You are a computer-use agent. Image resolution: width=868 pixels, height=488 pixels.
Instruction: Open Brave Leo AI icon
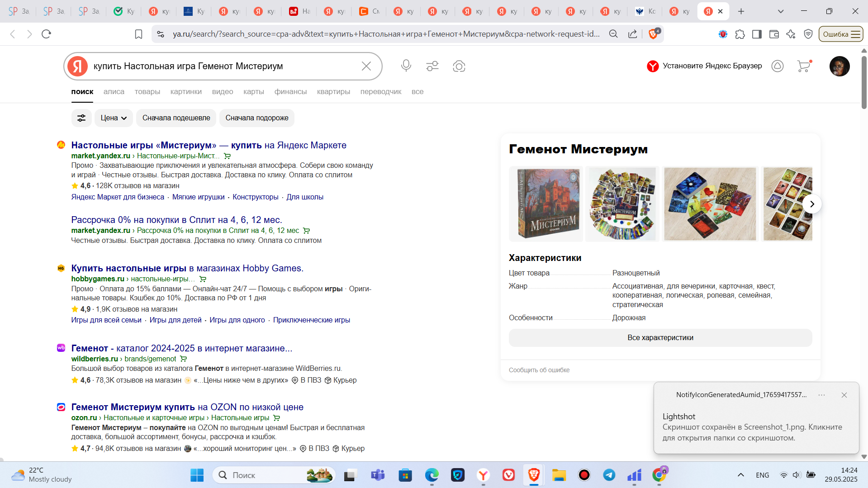coord(791,34)
